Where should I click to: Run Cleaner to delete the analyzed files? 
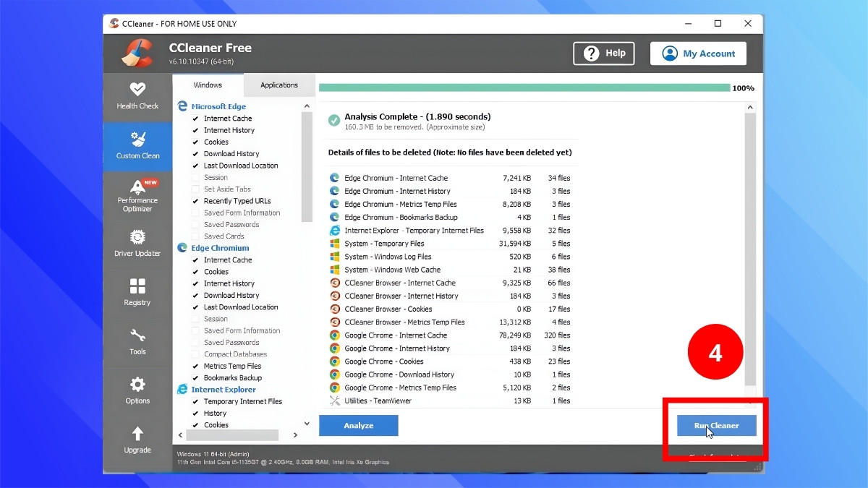click(715, 426)
